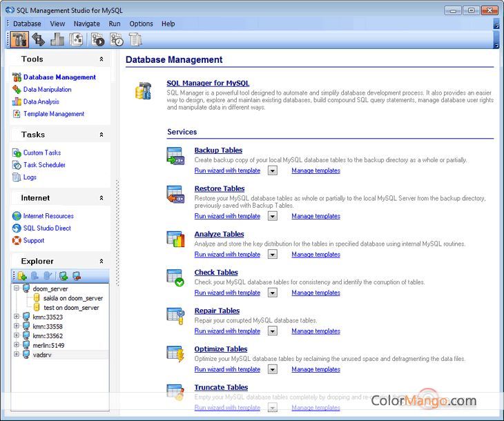Click the Custom Tasks toolbar icon

(98, 40)
